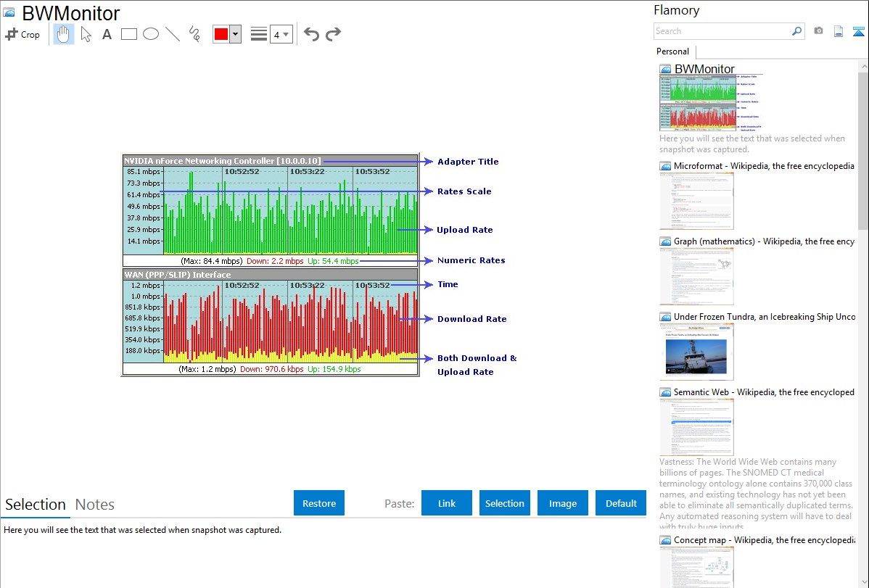869x588 pixels.
Task: Open the color picker dropdown arrow
Action: [x=235, y=34]
